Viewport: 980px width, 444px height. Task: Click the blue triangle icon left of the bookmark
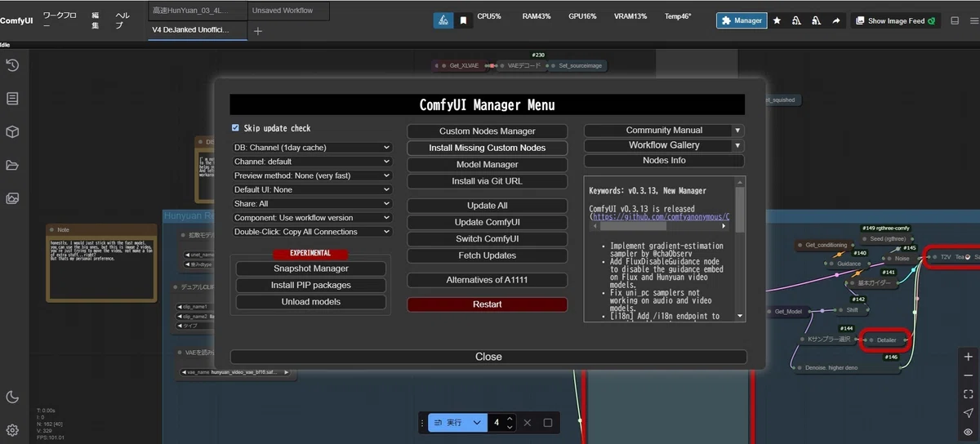[443, 20]
